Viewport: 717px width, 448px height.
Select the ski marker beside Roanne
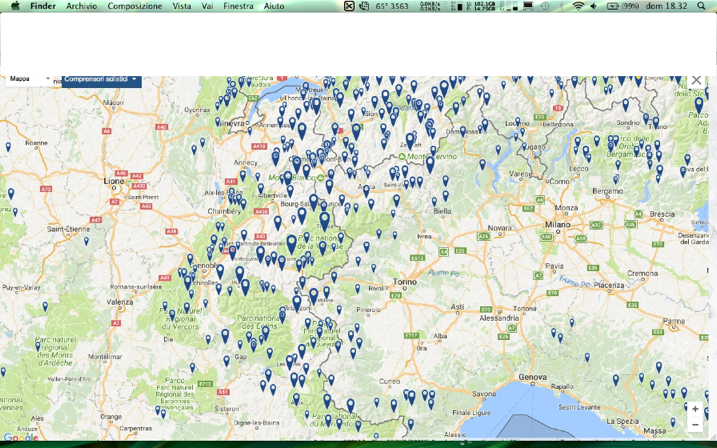[8, 147]
